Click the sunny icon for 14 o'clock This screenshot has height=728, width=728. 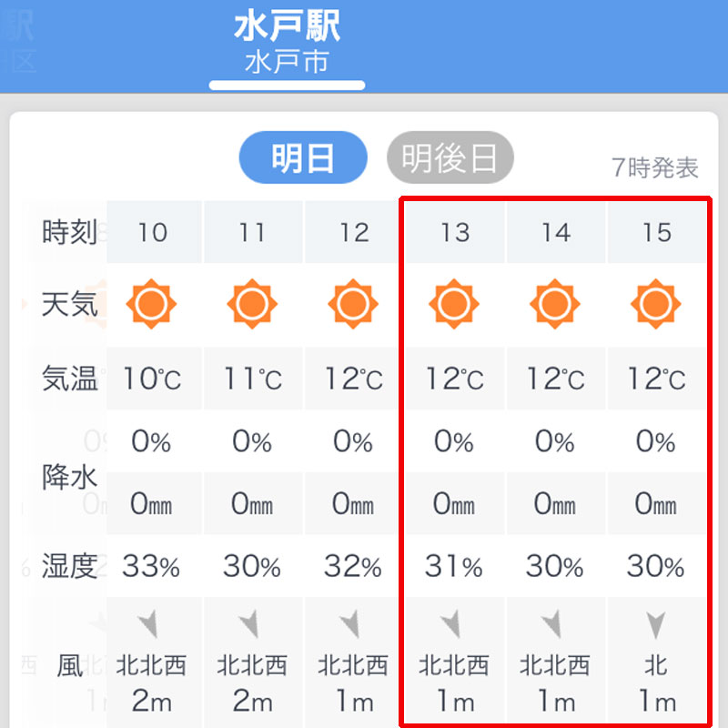[x=555, y=304]
